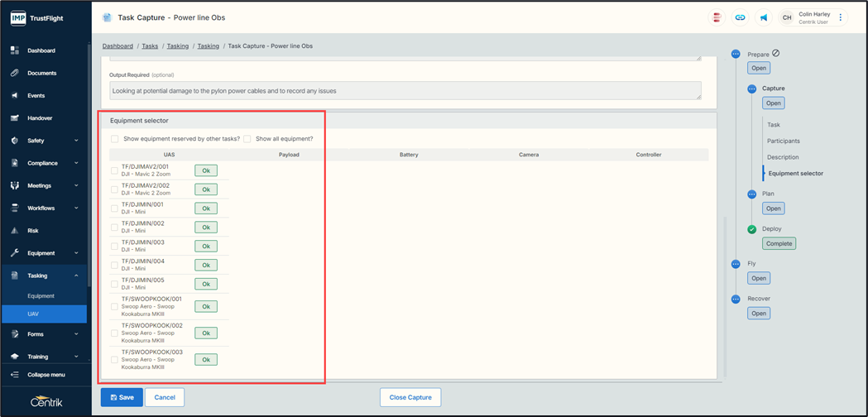Open the Participants step in Capture
Image resolution: width=868 pixels, height=417 pixels.
(783, 141)
